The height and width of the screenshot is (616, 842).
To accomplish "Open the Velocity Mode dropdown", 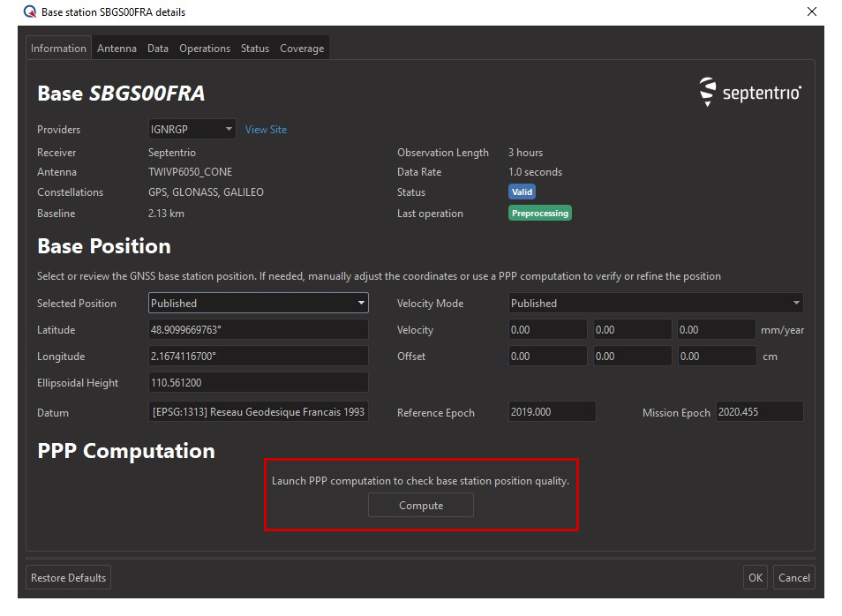I will point(655,304).
